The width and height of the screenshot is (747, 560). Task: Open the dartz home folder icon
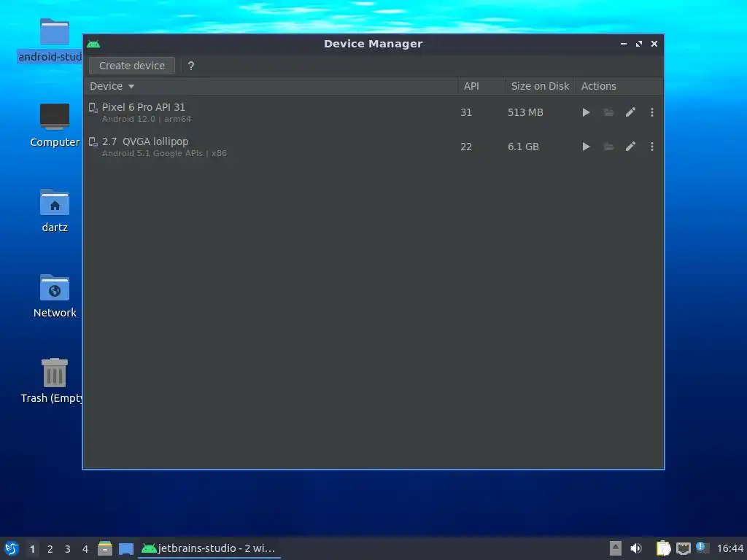tap(54, 202)
